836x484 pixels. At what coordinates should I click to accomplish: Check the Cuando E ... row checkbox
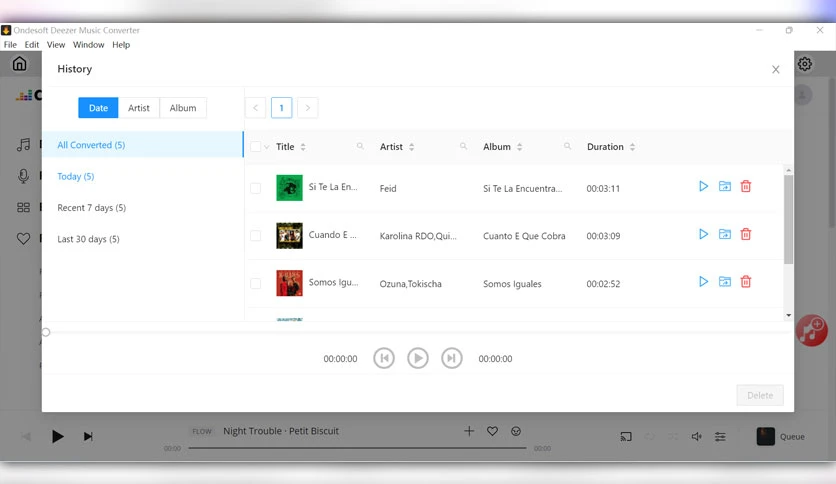coord(255,236)
